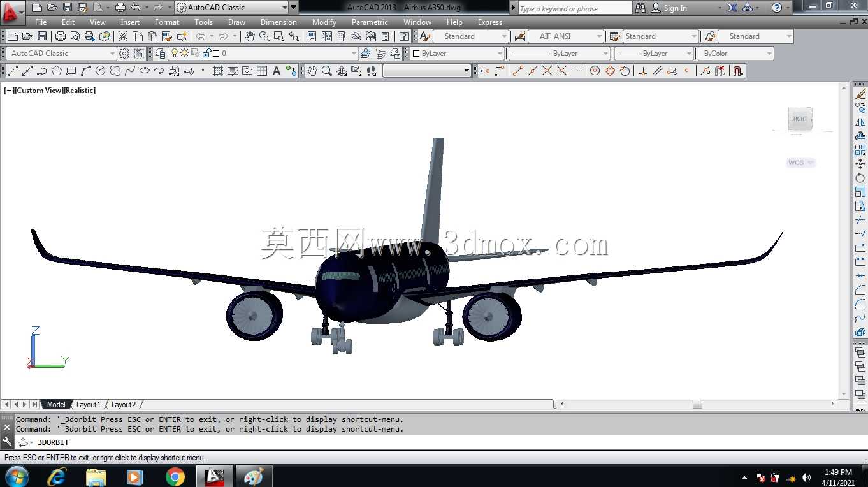Viewport: 868px width, 487px height.
Task: Select the Circle drawing tool
Action: click(x=101, y=71)
